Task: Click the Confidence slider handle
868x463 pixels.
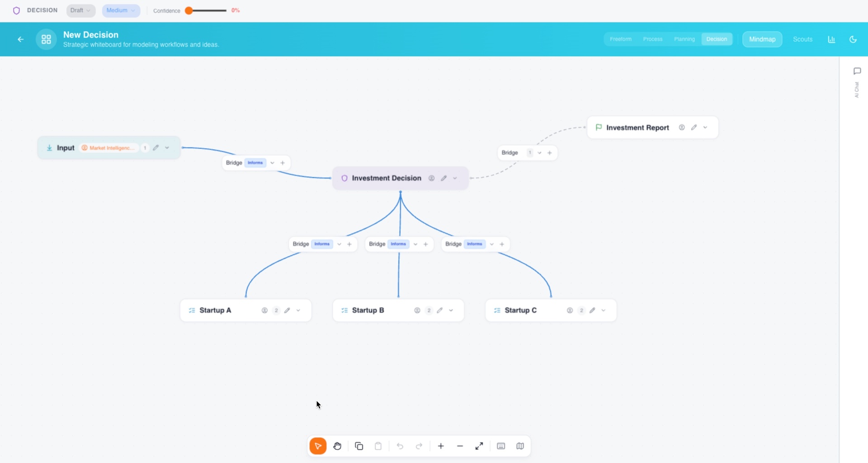Action: [x=189, y=10]
